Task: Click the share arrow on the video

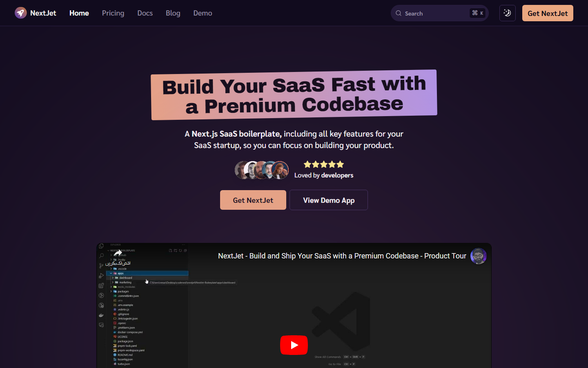Action: pyautogui.click(x=118, y=253)
